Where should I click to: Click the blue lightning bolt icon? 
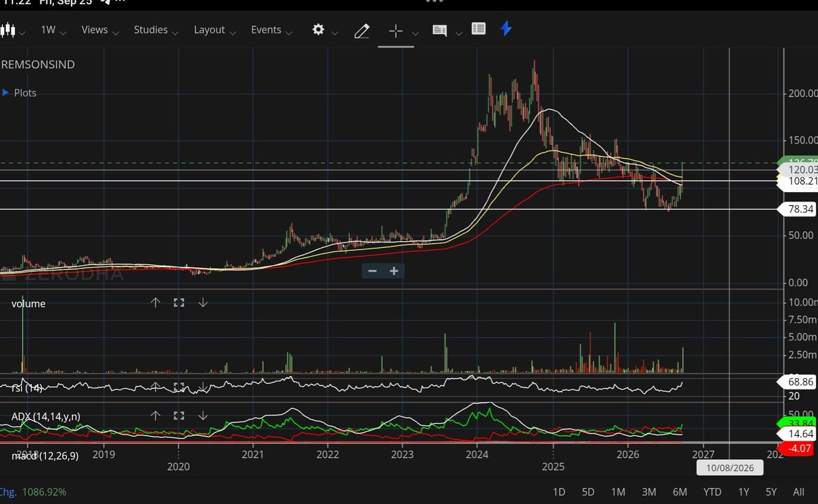[x=506, y=29]
